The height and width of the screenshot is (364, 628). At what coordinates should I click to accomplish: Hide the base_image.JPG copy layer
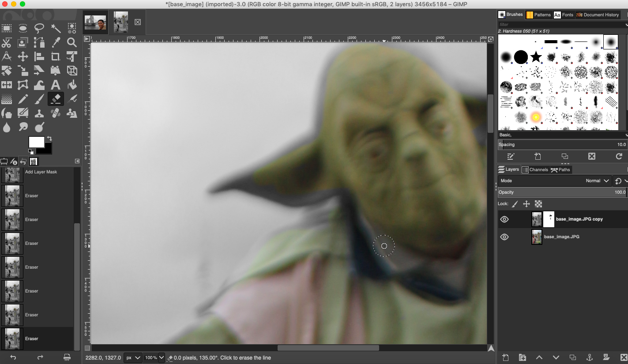pyautogui.click(x=504, y=219)
